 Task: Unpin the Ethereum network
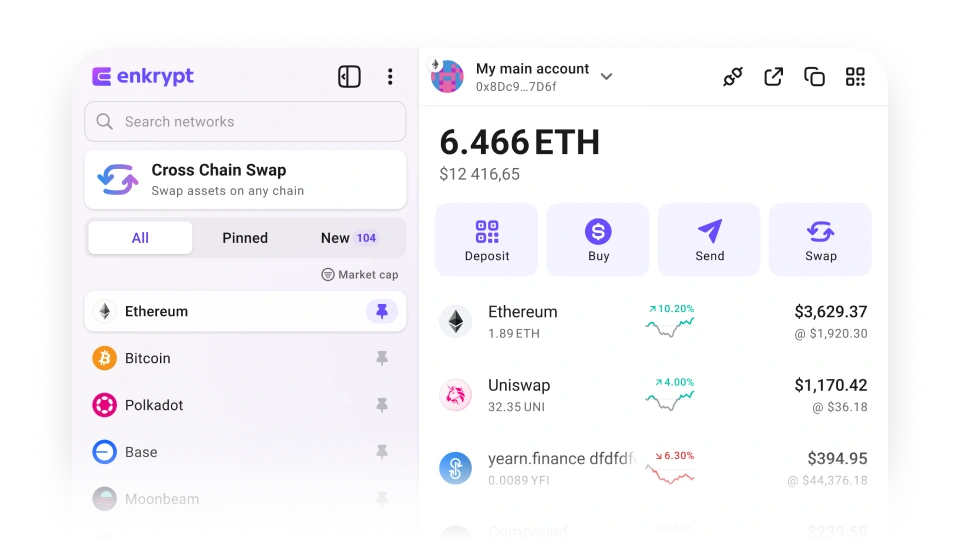point(382,311)
